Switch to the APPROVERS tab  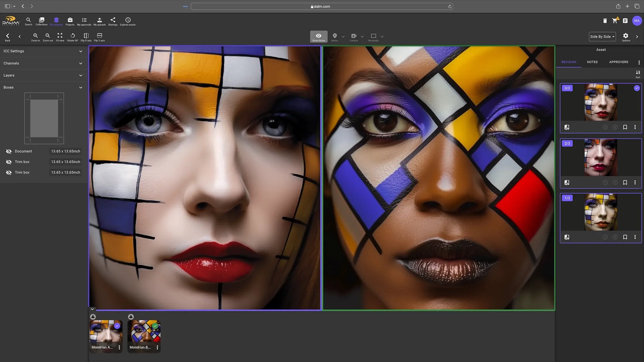(x=618, y=62)
